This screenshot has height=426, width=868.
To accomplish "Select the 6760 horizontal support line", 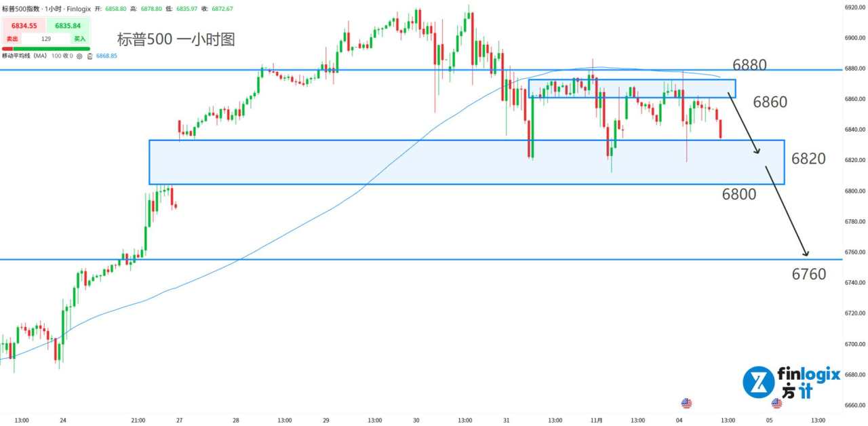I will [x=407, y=259].
